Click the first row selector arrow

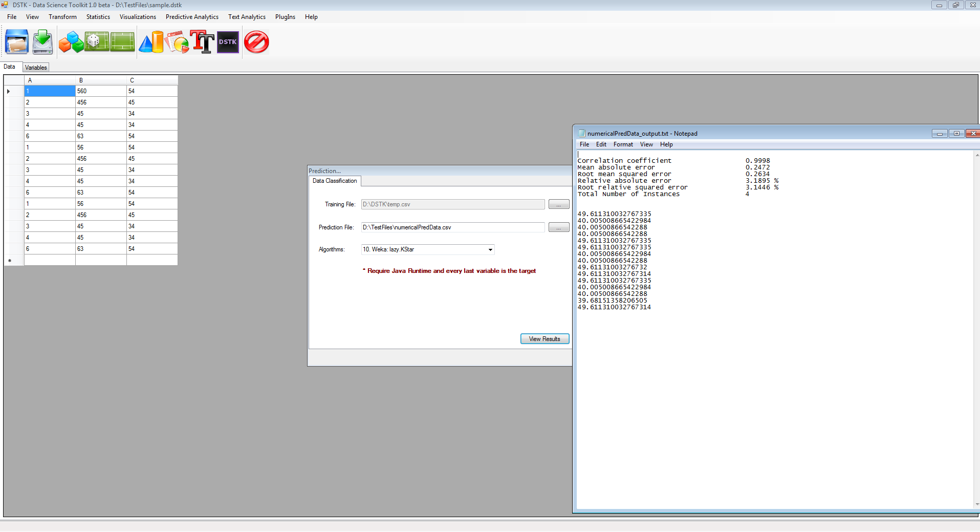(x=9, y=91)
